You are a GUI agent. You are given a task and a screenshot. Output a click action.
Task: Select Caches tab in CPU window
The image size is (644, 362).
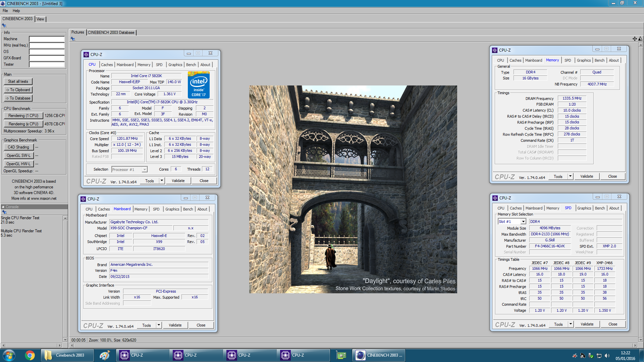click(x=107, y=65)
